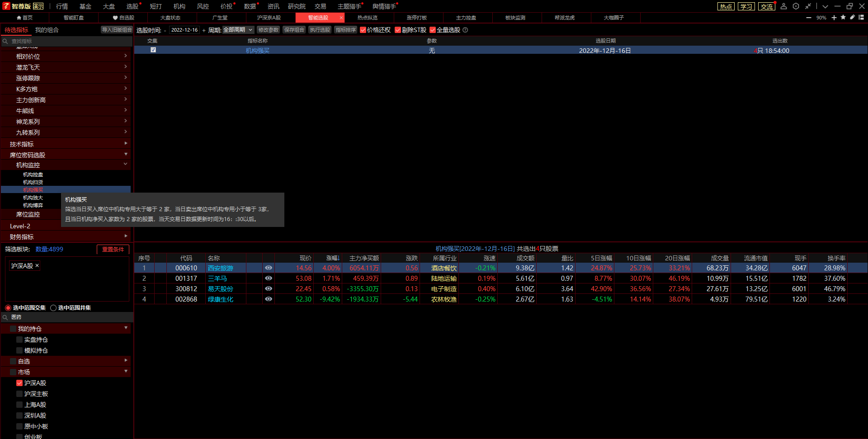The width and height of the screenshot is (868, 439).
Task: Click the help icon beside 全量选股
Action: click(465, 30)
